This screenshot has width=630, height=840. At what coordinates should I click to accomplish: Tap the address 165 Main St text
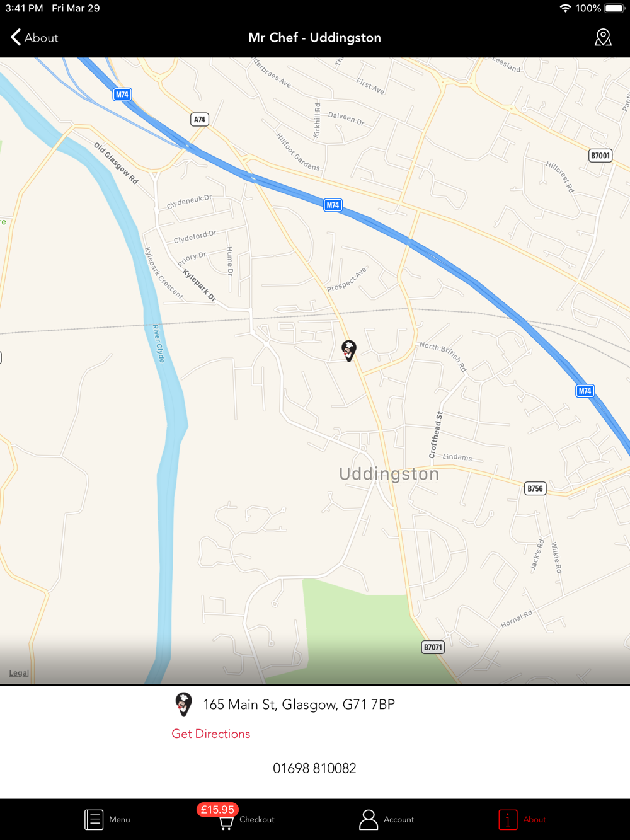click(299, 705)
